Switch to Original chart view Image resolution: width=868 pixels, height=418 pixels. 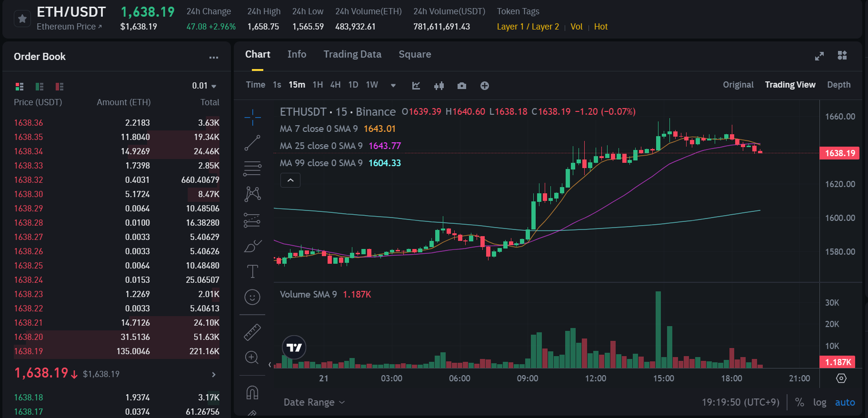(x=738, y=85)
